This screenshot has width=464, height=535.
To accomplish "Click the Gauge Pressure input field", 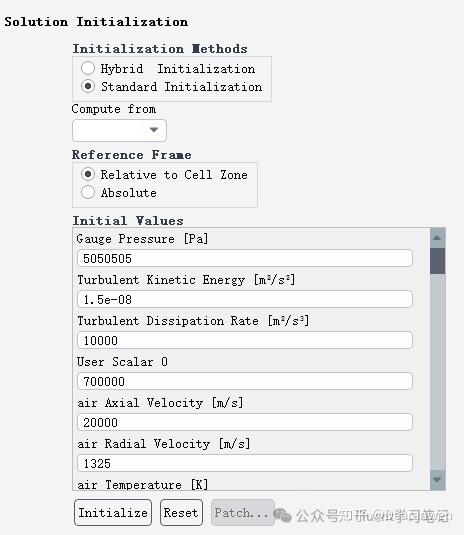I will (245, 258).
